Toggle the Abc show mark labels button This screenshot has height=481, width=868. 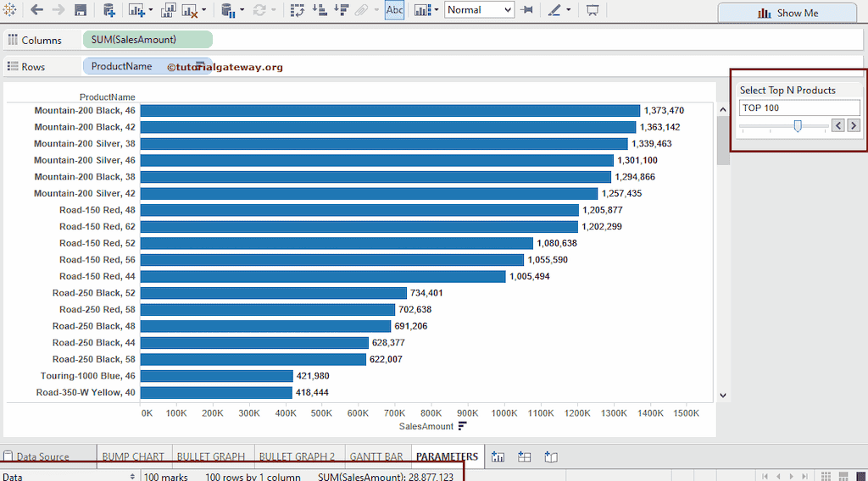point(394,10)
